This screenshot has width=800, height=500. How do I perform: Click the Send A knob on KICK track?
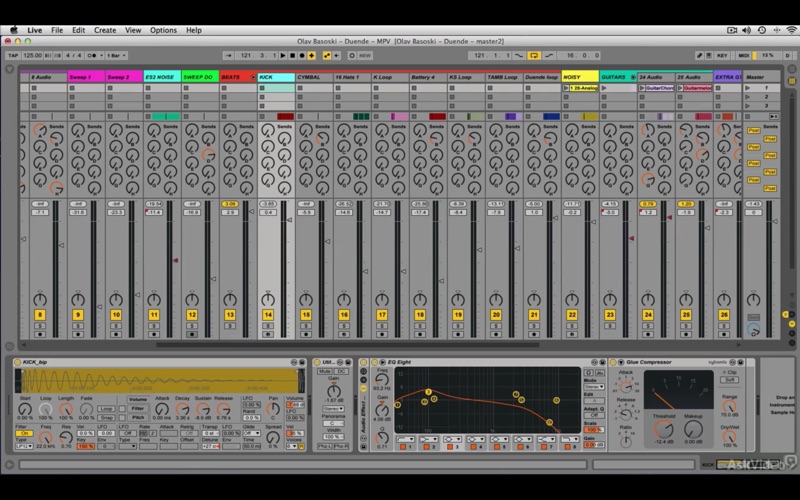coord(267,131)
